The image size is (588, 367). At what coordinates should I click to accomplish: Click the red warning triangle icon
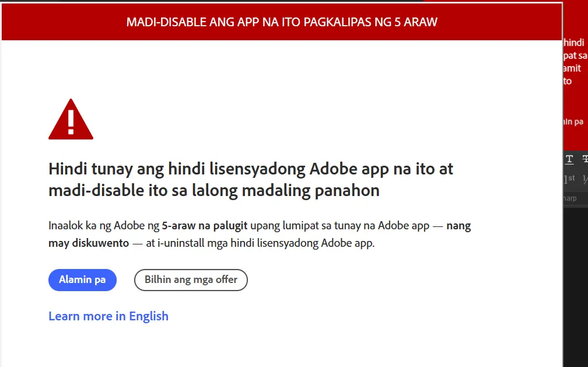click(71, 120)
